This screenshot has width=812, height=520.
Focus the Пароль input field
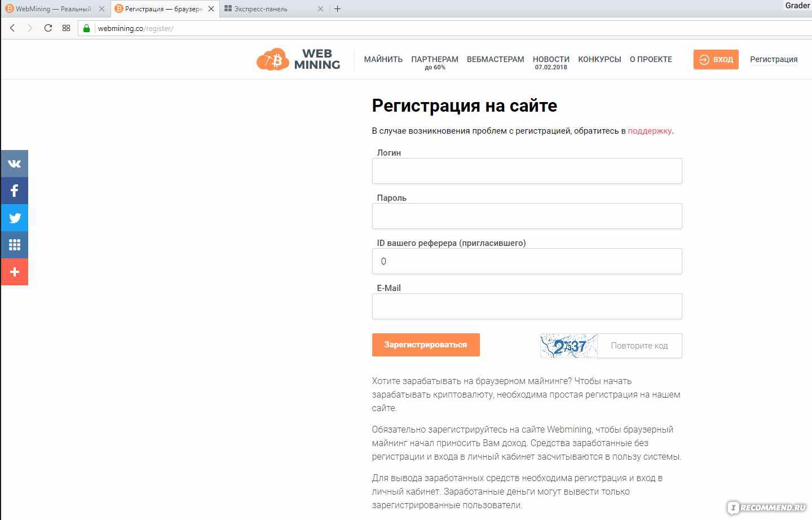click(527, 216)
